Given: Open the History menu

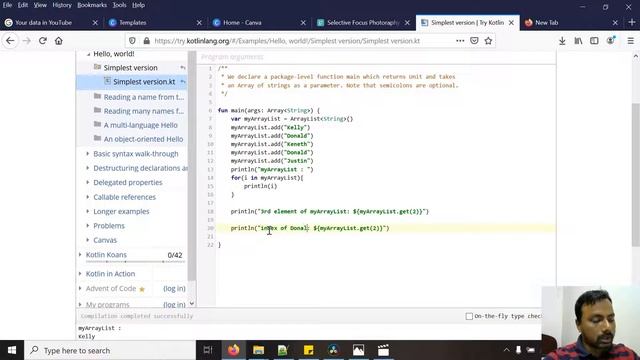Looking at the screenshot, I should point(62,5).
